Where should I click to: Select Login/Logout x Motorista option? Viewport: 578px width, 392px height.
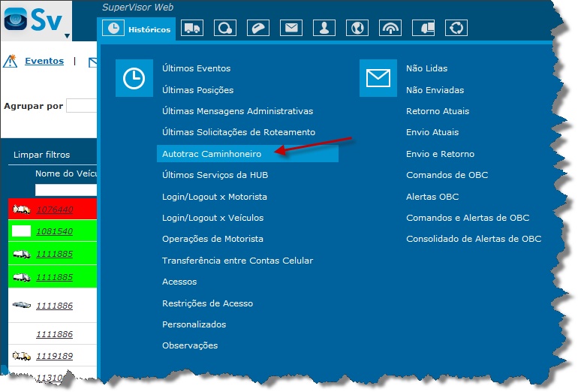coord(215,197)
